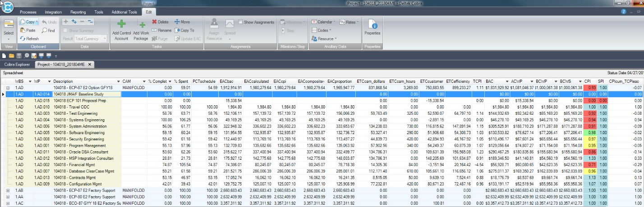Click the Move task button

pos(182,22)
